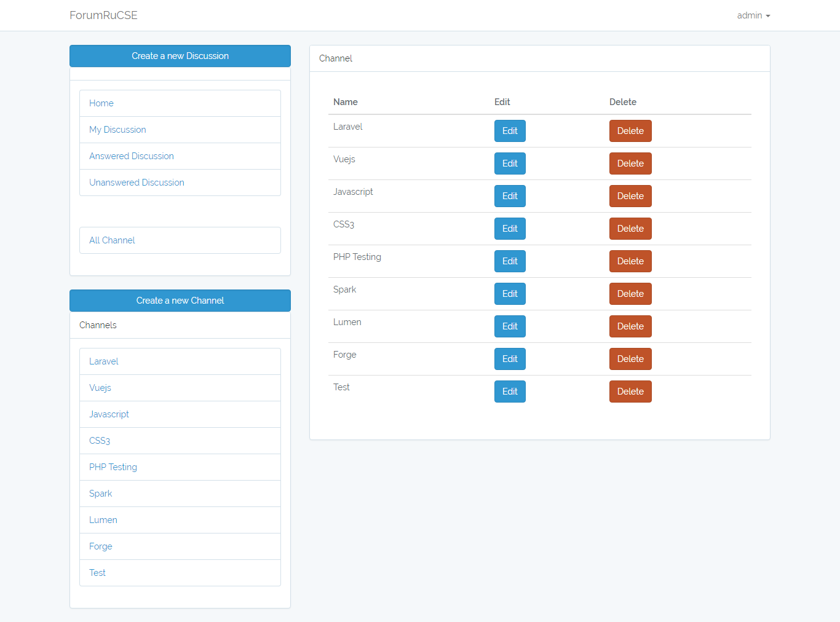Click Laravel name in table
The width and height of the screenshot is (840, 622).
[x=348, y=127]
